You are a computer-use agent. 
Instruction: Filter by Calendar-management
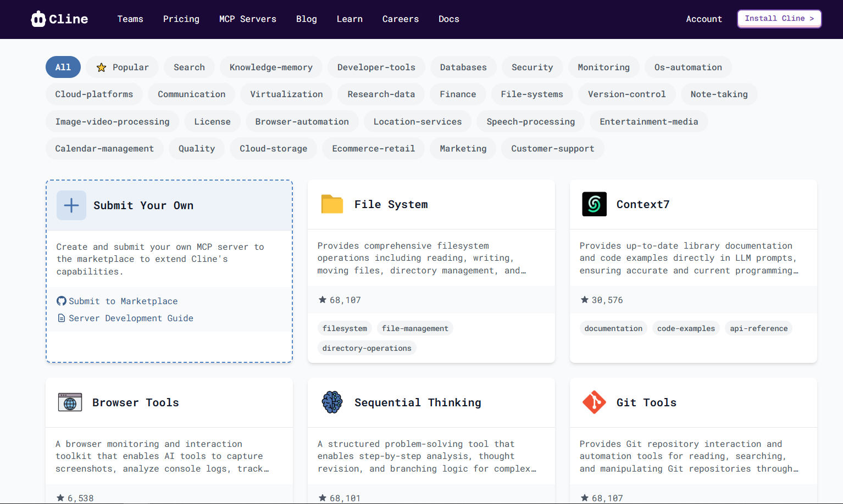(104, 148)
